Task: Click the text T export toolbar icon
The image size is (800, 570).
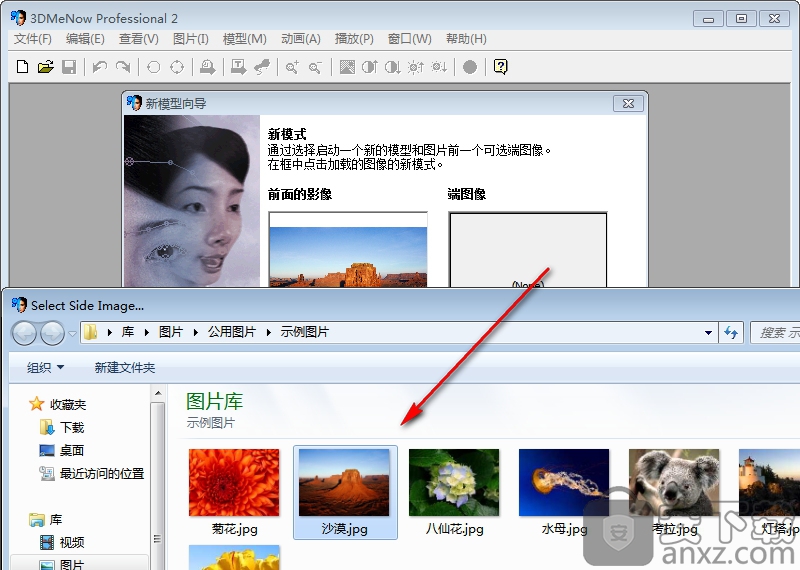Action: click(238, 67)
